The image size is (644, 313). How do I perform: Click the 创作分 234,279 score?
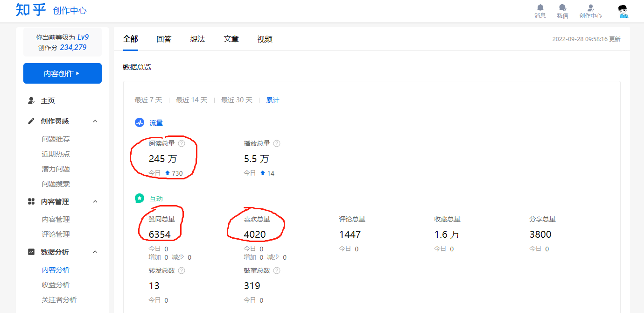(x=63, y=47)
